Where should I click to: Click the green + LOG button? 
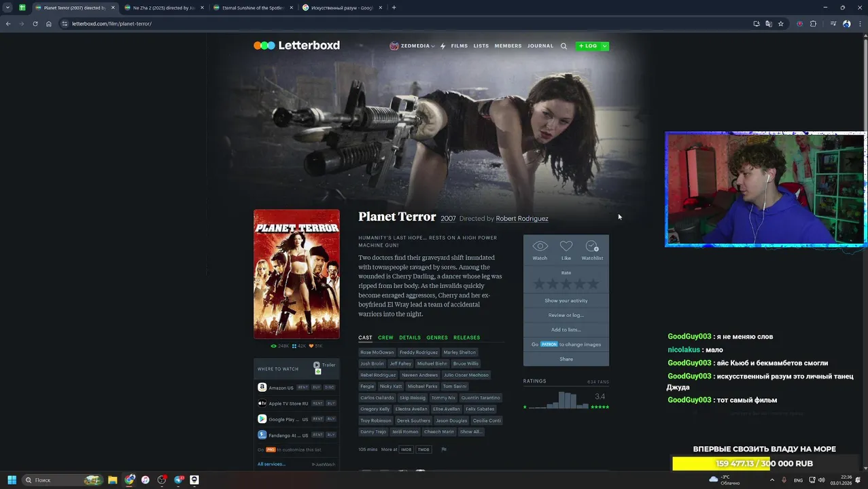click(x=587, y=46)
